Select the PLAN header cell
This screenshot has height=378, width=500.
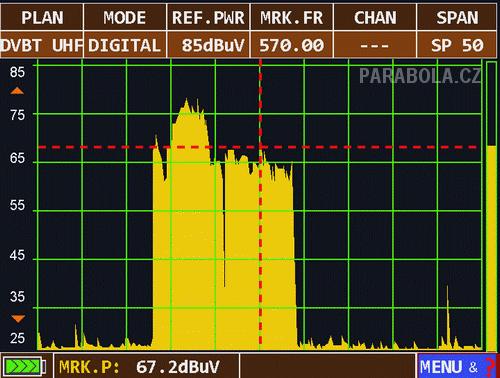42,17
